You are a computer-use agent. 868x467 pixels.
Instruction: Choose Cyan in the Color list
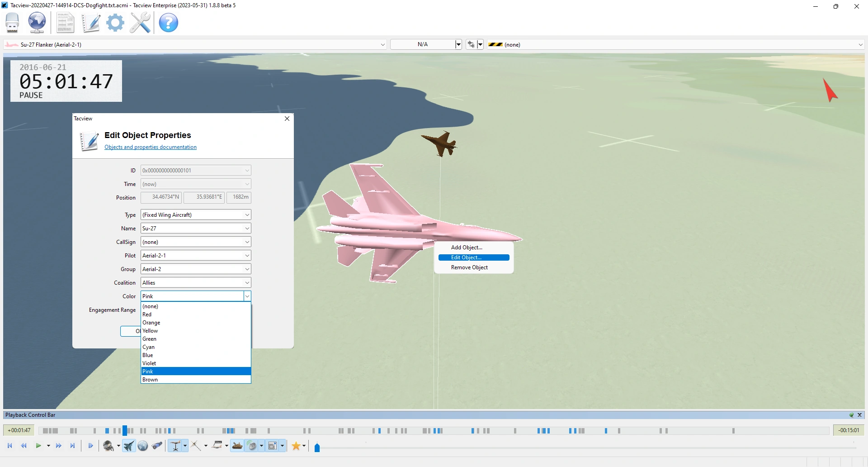(x=196, y=347)
